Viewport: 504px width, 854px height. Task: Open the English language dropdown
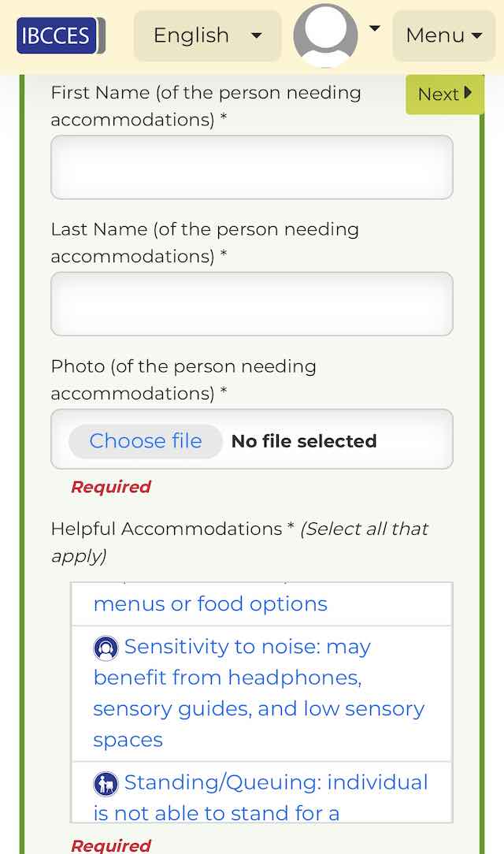coord(207,36)
